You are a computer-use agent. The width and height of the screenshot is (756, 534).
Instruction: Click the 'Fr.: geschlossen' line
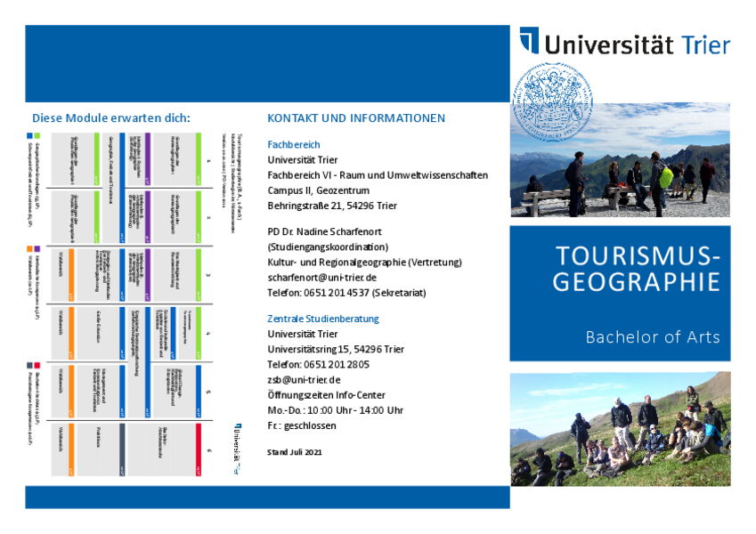(302, 426)
